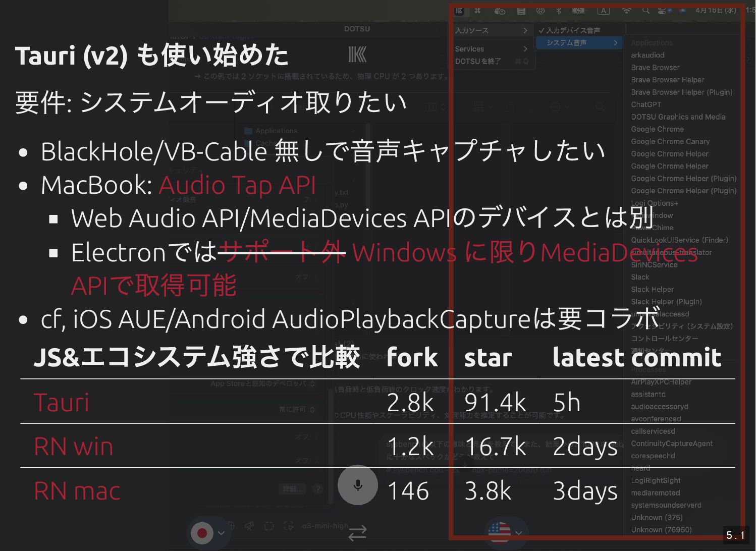Open Spotlight search magnifier icon
This screenshot has height=551, width=756.
(x=646, y=11)
